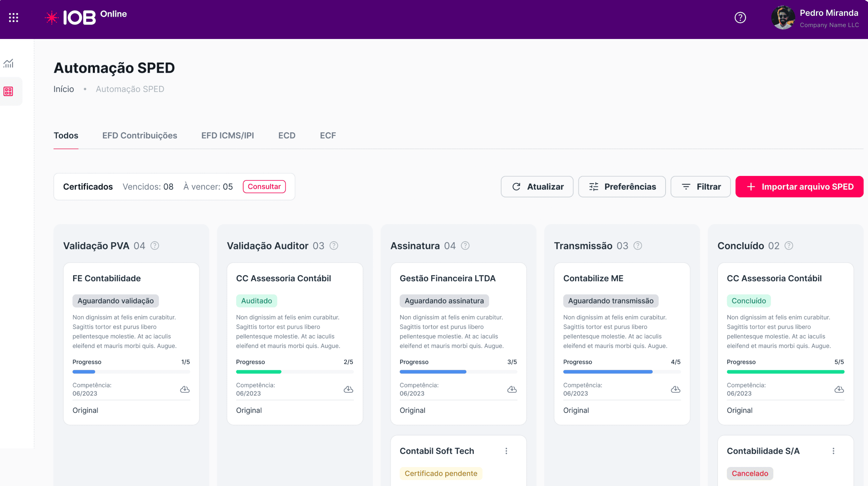Switch to the Todos tab

coord(66,136)
